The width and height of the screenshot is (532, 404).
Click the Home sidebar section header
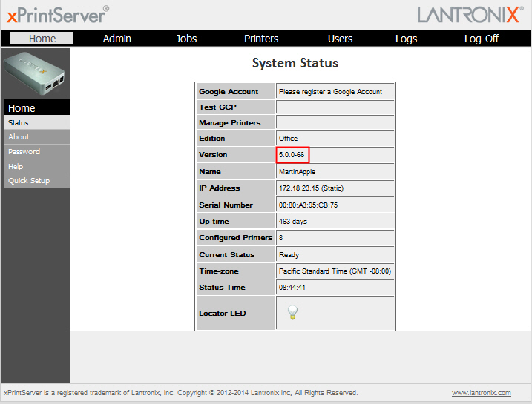[x=22, y=108]
